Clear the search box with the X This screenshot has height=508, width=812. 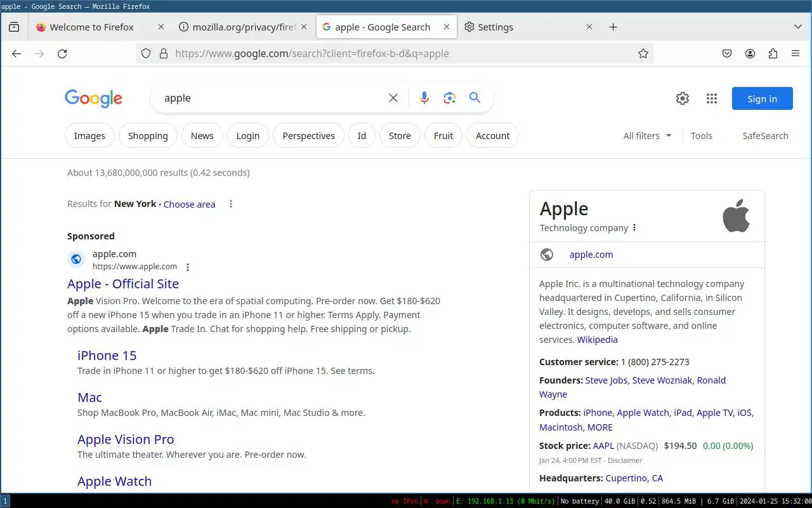(x=393, y=98)
